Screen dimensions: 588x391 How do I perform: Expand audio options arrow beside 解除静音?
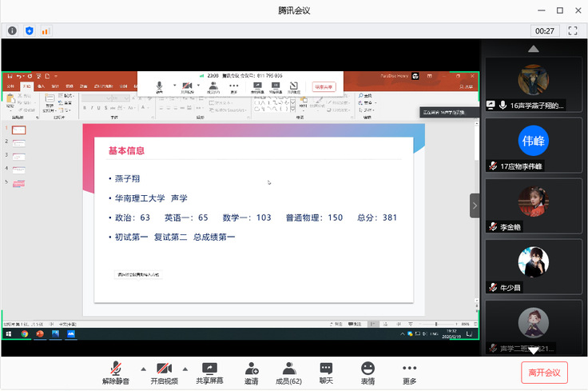pyautogui.click(x=144, y=369)
